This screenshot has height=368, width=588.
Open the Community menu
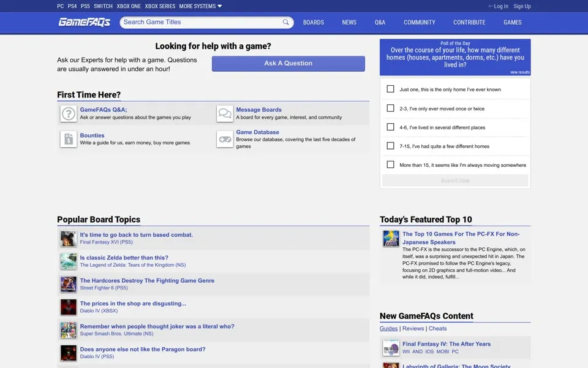[419, 22]
